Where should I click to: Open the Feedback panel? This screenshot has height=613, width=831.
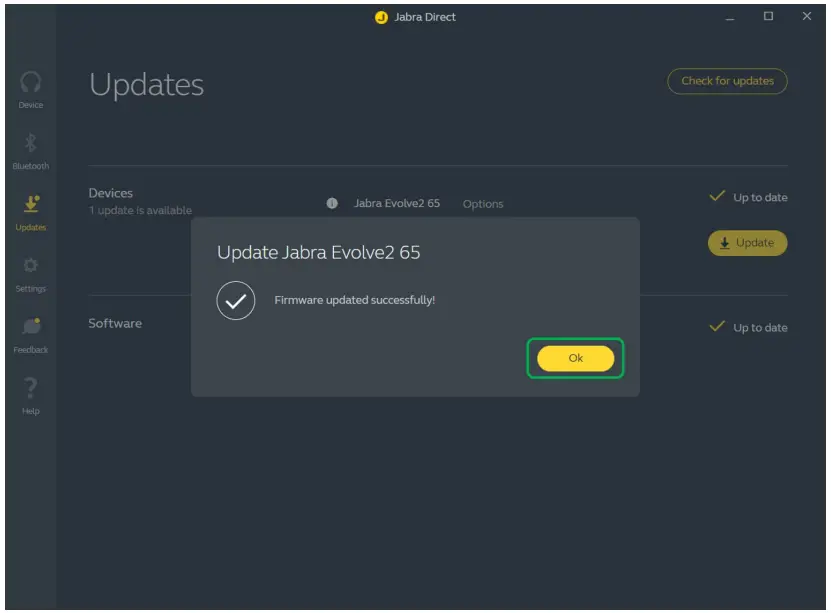click(x=31, y=332)
